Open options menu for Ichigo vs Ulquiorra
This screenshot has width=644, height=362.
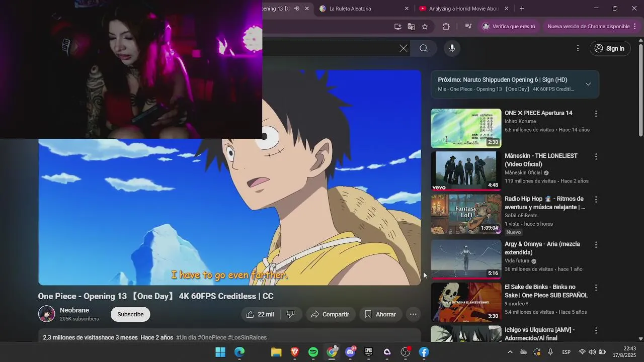click(x=596, y=331)
